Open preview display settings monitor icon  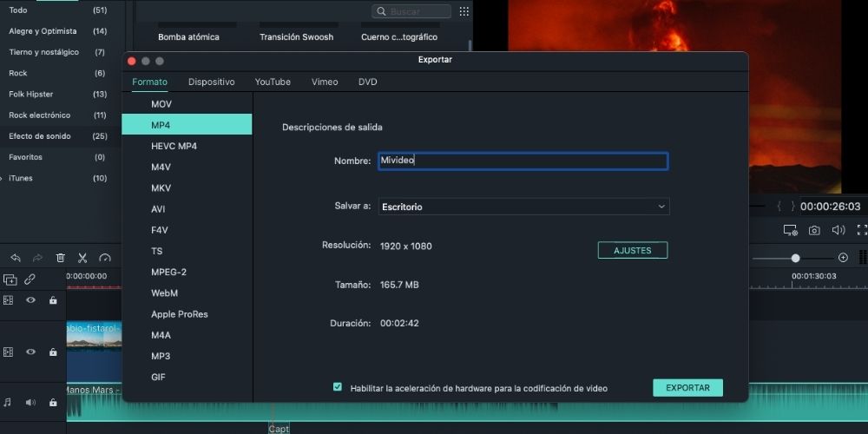(790, 230)
